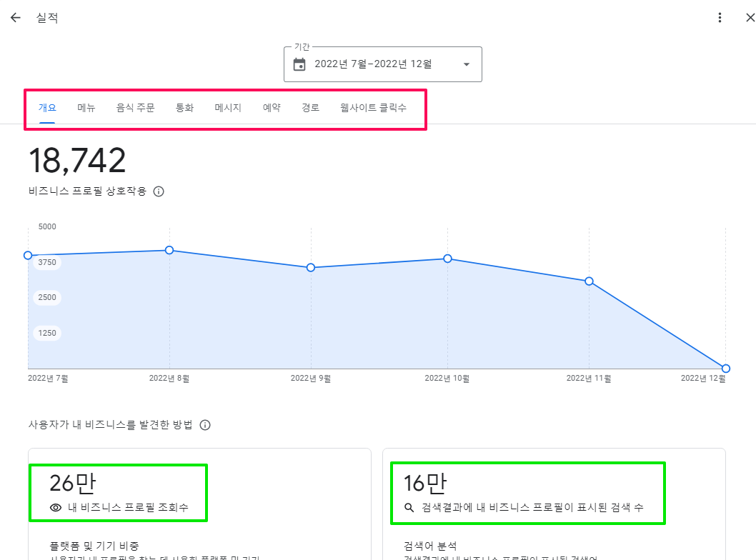Click the calendar icon in 기간 field
756x560 pixels.
click(299, 64)
